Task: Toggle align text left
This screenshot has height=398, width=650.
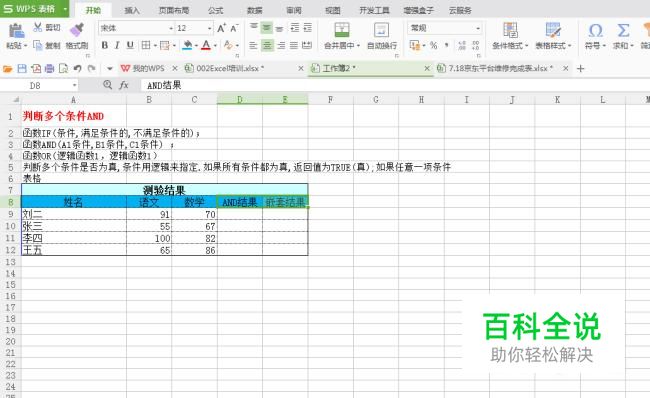Action: (x=253, y=45)
